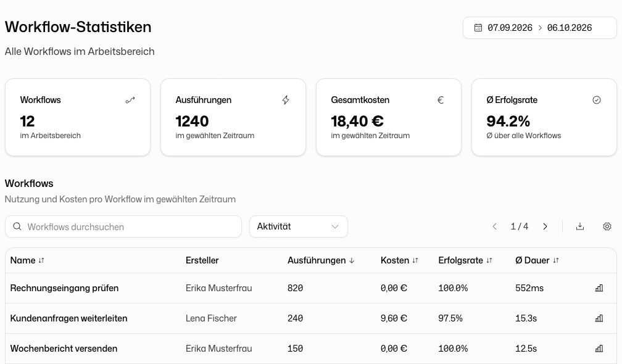View chart stats for Rechnungseingang prüfen
Image resolution: width=622 pixels, height=364 pixels.
pos(599,288)
